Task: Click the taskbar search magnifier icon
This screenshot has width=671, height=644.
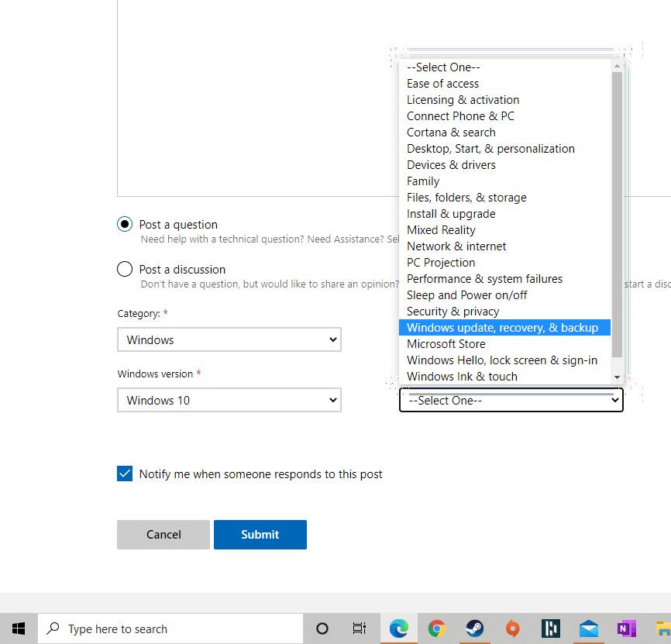Action: [x=53, y=629]
